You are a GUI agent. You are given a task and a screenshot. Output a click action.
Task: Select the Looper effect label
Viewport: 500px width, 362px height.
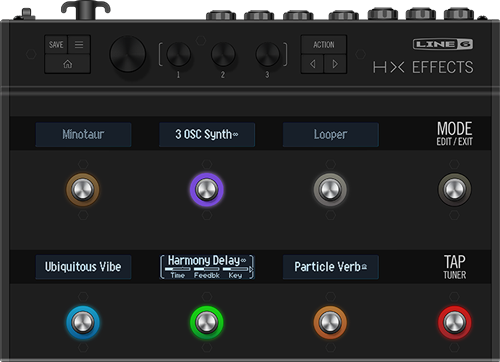pyautogui.click(x=331, y=135)
